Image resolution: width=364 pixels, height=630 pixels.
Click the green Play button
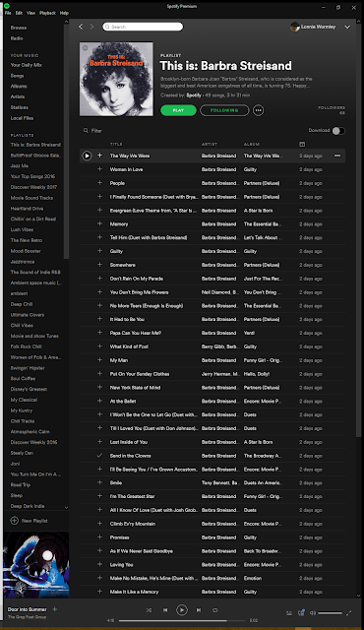pos(178,110)
